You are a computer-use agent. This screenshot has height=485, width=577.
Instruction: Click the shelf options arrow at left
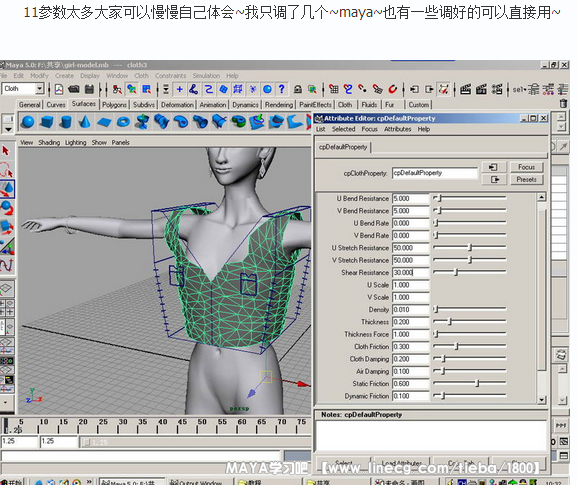coord(8,129)
